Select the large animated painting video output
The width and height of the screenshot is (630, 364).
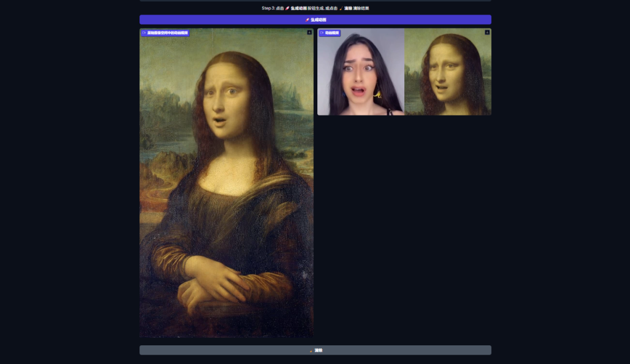[226, 183]
